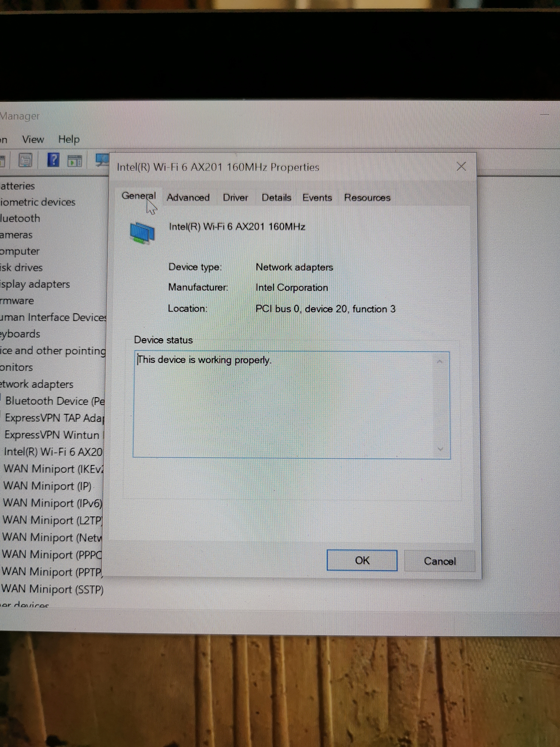Screen dimensions: 560x747
Task: Select WAN Miniport (IPv6) entry
Action: (52, 504)
